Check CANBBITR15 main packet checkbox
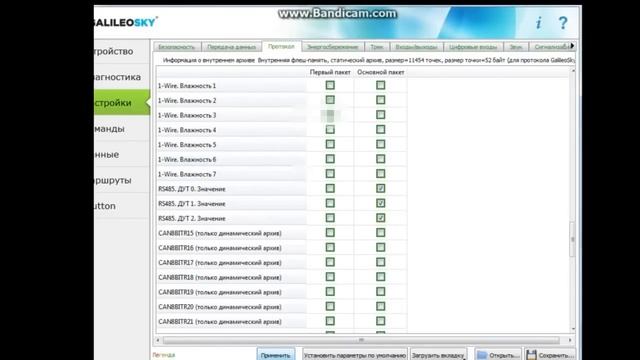The height and width of the screenshot is (360, 640). 380,233
